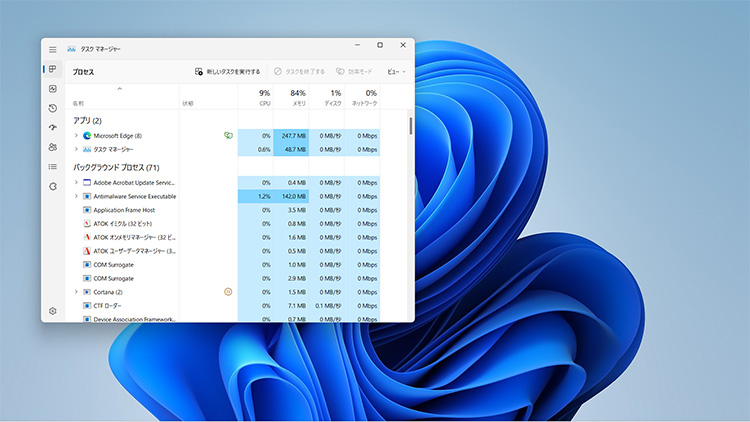This screenshot has height=422, width=750.
Task: Open the Startup apps sidebar icon
Action: 53,128
